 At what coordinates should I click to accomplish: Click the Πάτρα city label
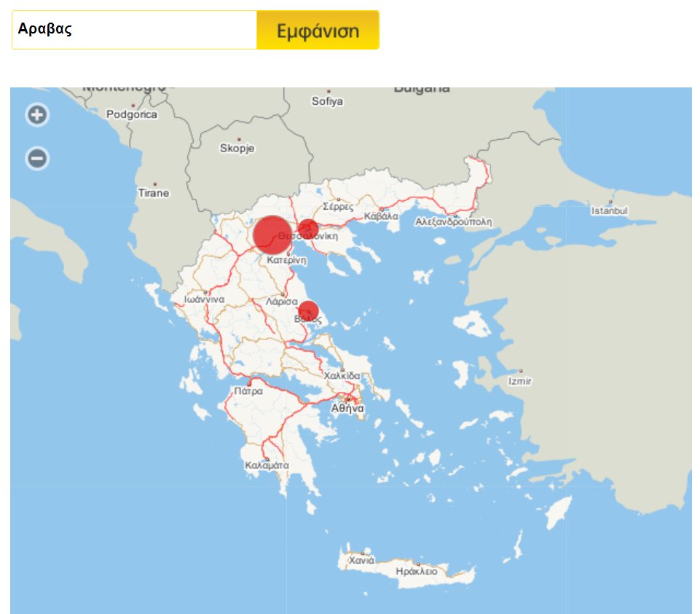[248, 390]
